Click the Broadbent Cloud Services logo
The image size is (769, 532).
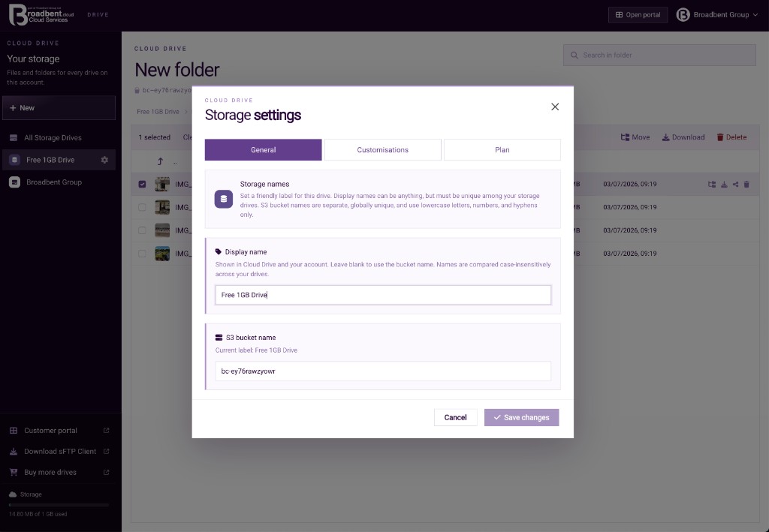coord(41,15)
